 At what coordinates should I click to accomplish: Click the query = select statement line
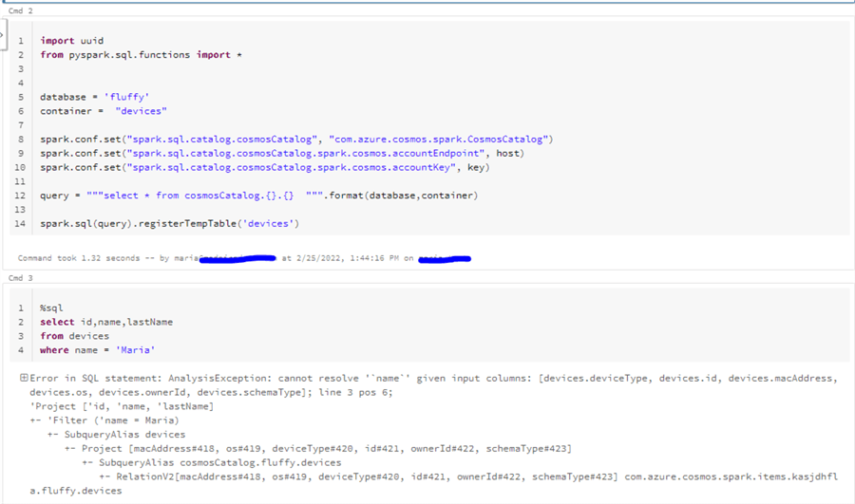pyautogui.click(x=259, y=196)
